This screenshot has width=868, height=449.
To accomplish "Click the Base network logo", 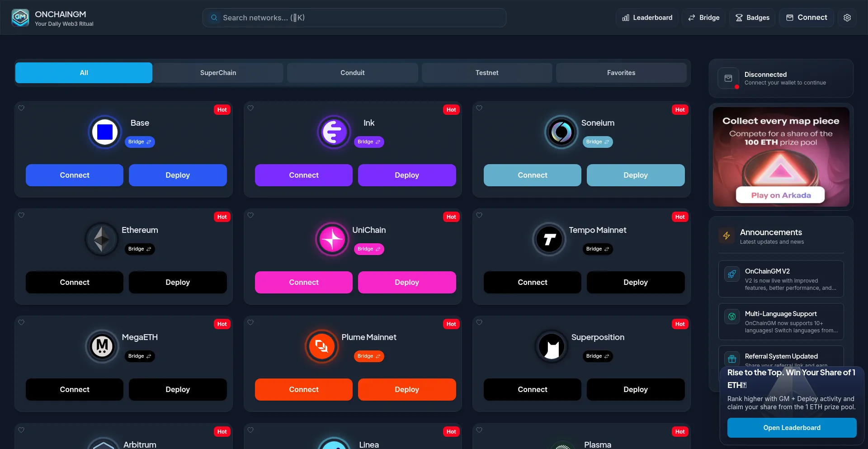I will (x=105, y=132).
